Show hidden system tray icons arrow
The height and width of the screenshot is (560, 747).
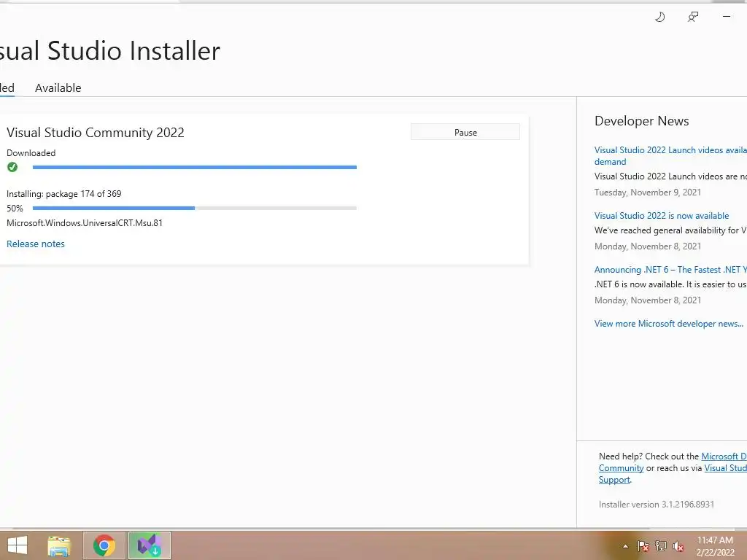coord(625,546)
